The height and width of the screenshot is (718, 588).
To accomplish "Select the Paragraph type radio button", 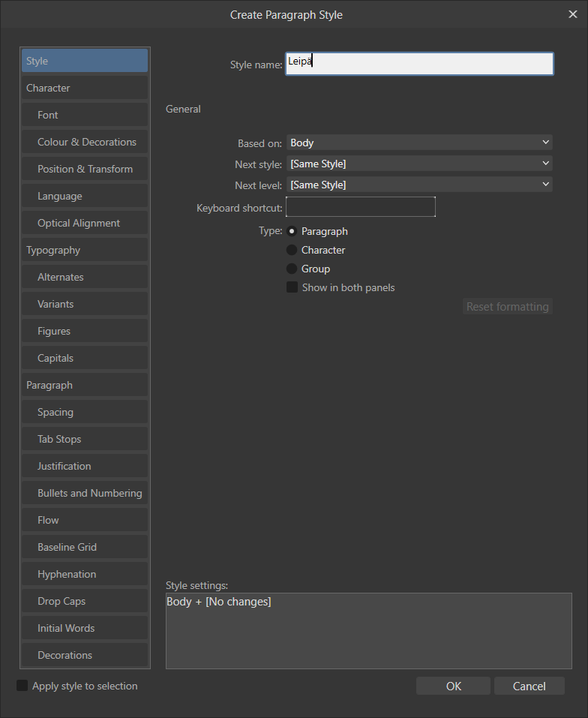I will coord(292,231).
